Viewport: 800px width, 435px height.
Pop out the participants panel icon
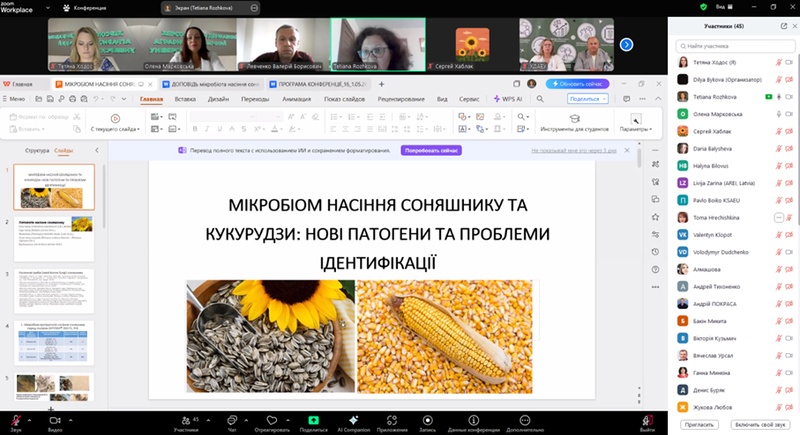pos(784,26)
